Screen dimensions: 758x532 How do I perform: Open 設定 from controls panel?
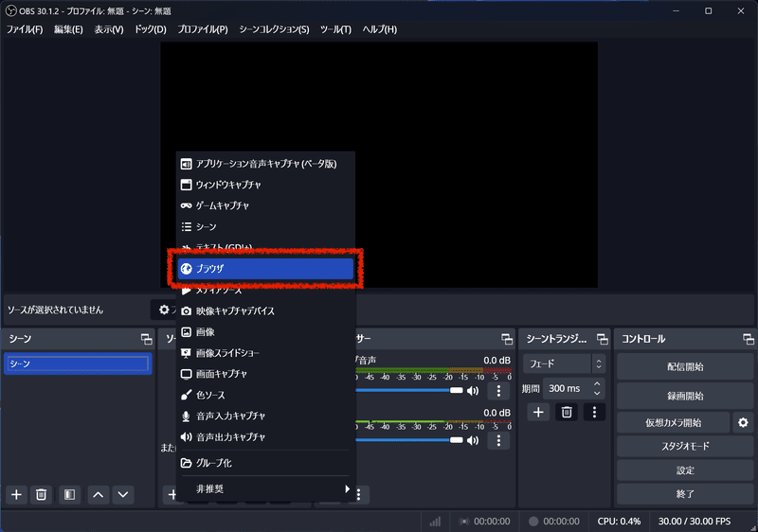(x=685, y=470)
